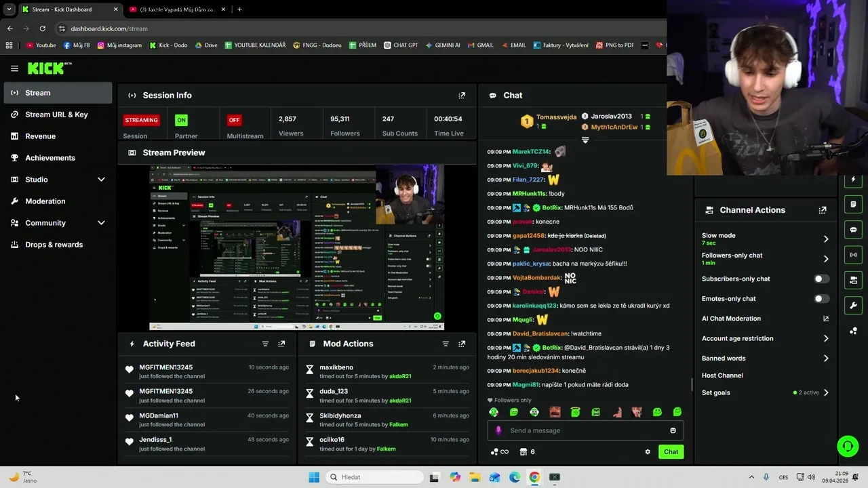Open Banned words settings arrow
The image size is (868, 488).
826,358
